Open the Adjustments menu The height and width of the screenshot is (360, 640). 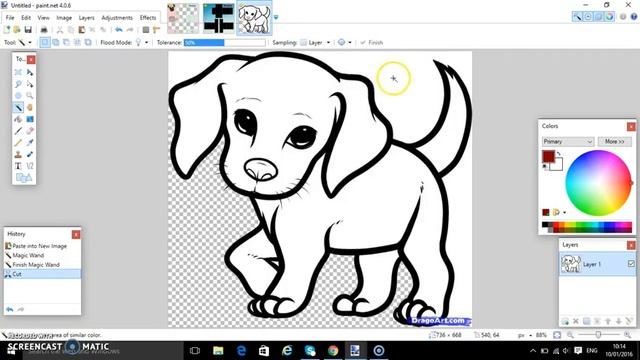tap(117, 18)
